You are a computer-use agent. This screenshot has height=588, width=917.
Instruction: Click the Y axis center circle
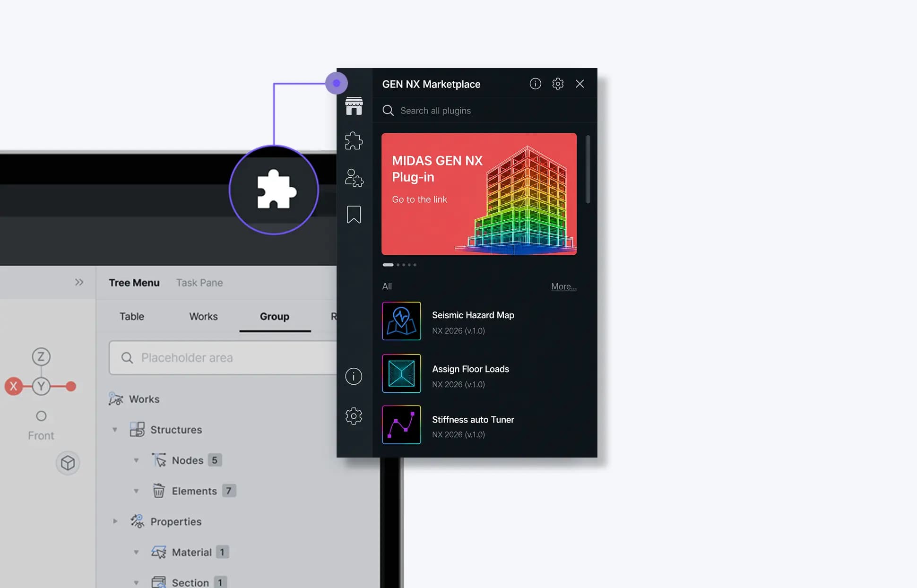(41, 386)
